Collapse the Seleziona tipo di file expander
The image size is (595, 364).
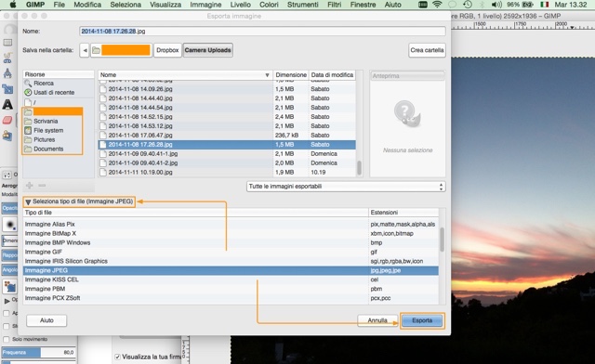(x=28, y=202)
